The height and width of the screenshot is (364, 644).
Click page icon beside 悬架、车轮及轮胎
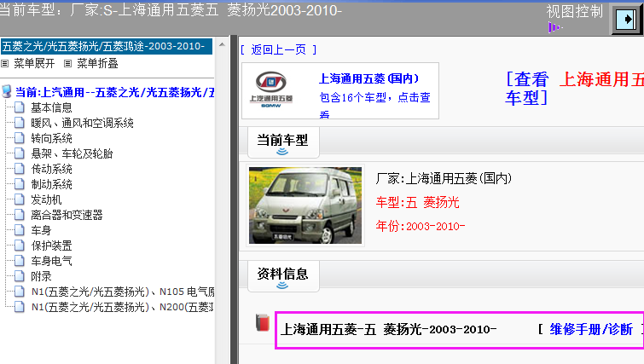tap(20, 153)
